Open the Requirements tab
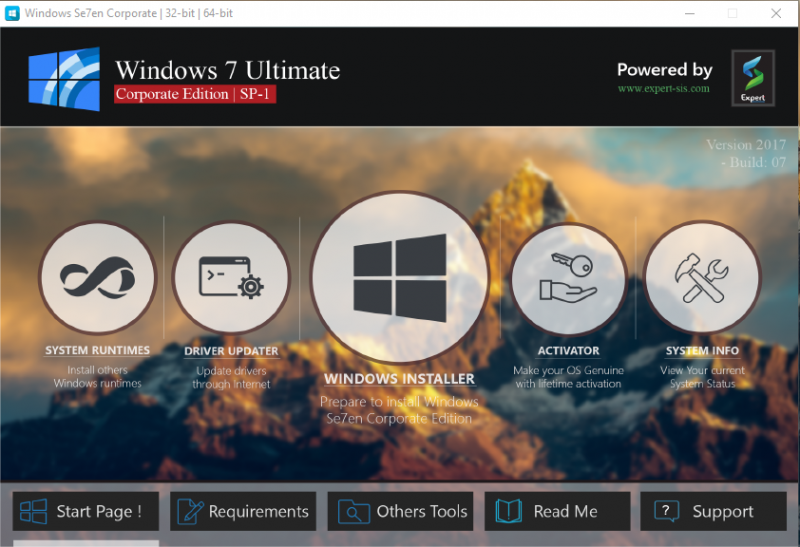The image size is (800, 547). point(243,511)
